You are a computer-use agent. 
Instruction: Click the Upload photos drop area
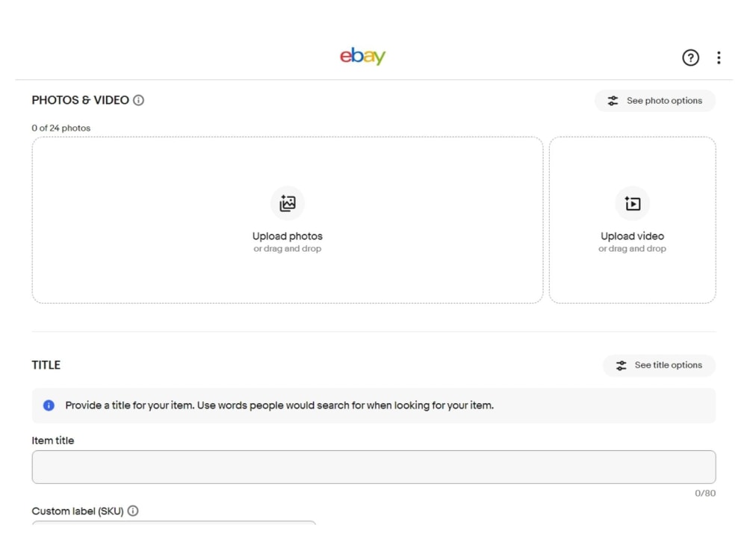coord(288,220)
